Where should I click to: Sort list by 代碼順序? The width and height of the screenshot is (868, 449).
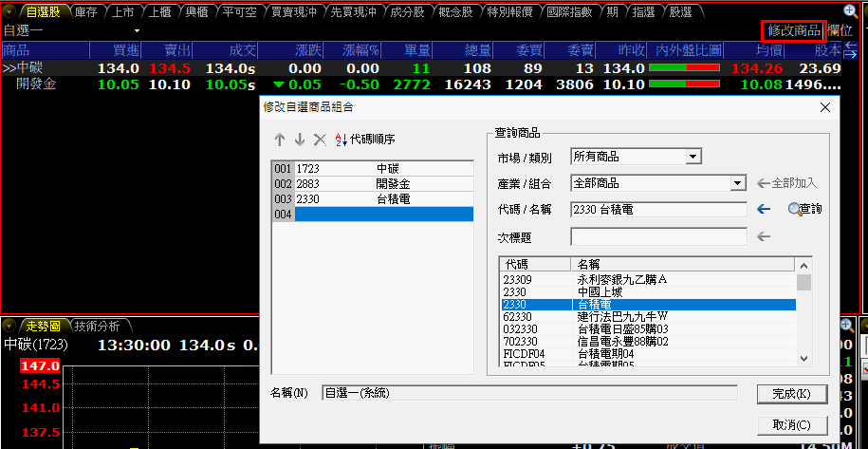click(365, 140)
